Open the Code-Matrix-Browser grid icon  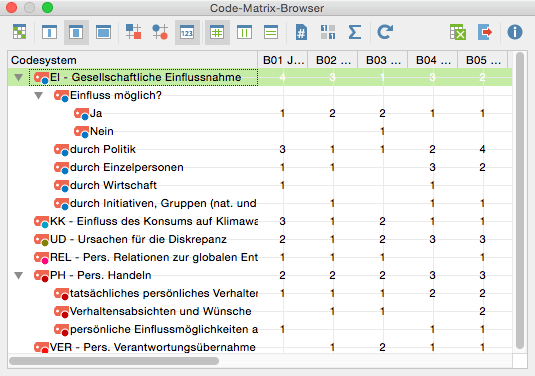coord(19,32)
